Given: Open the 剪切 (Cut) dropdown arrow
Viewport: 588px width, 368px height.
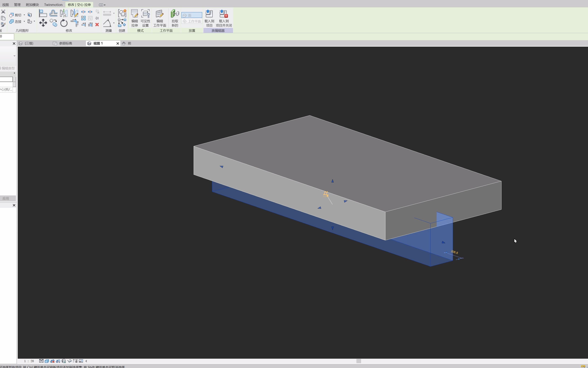Looking at the screenshot, I should (24, 15).
